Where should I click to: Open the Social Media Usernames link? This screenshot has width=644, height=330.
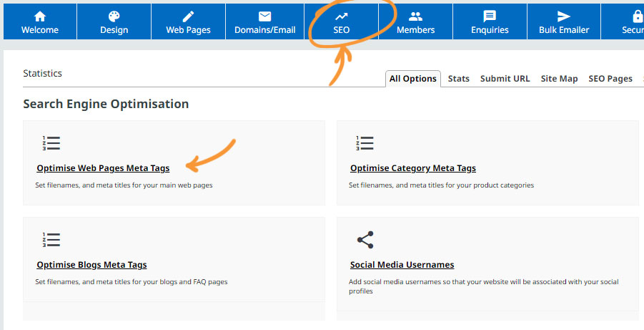tap(402, 265)
